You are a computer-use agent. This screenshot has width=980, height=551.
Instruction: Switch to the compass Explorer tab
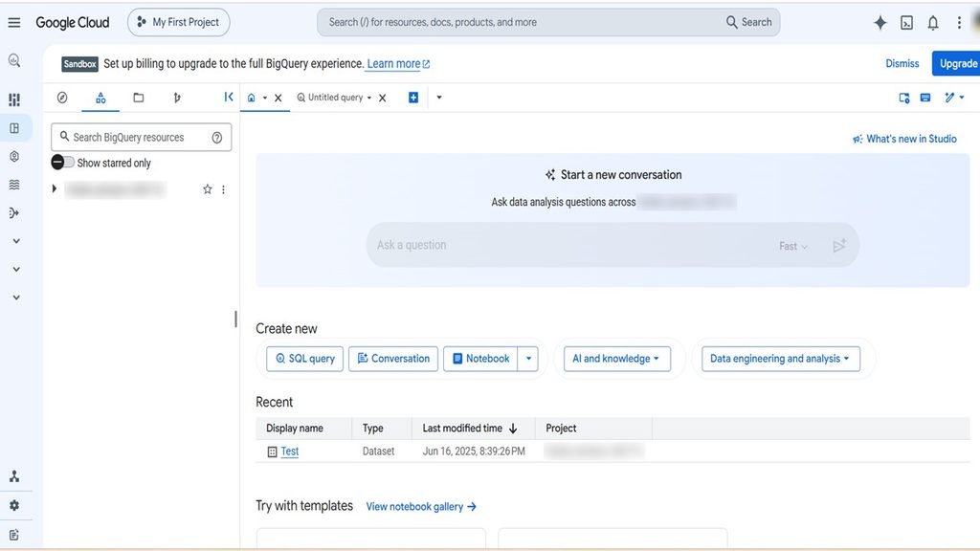[62, 98]
